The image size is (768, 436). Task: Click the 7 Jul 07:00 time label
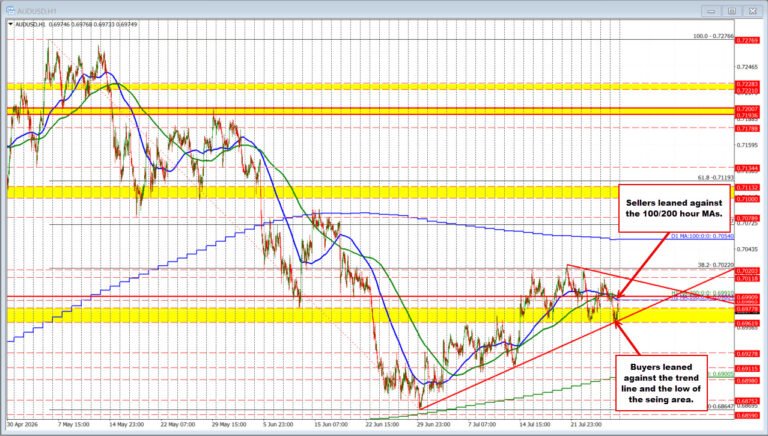(482, 424)
